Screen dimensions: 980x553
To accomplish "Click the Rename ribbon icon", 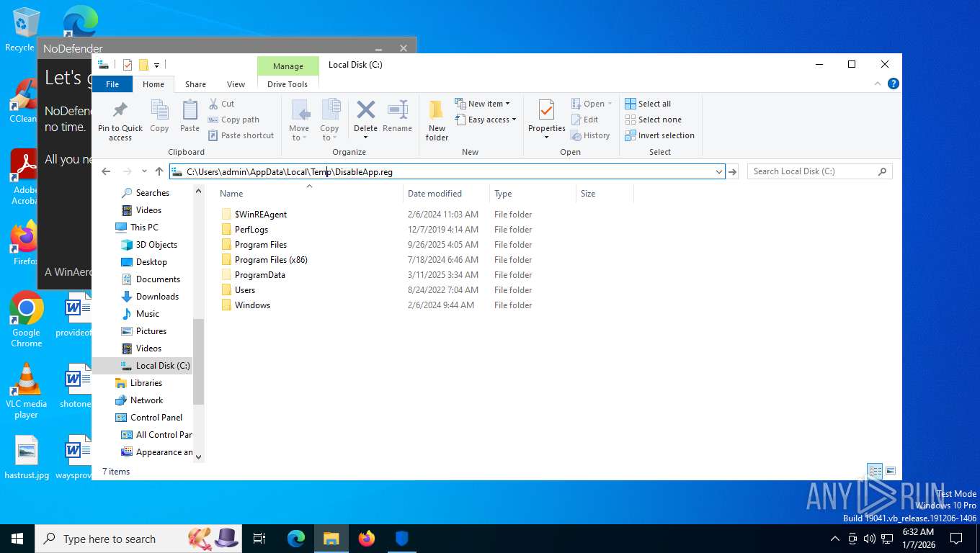I will pyautogui.click(x=397, y=109).
